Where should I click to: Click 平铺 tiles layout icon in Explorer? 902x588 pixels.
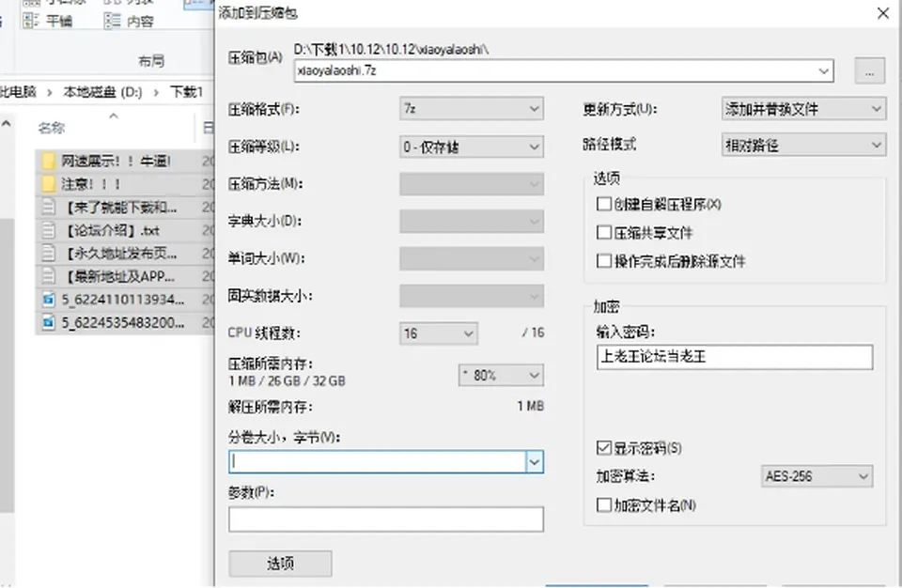pos(30,21)
